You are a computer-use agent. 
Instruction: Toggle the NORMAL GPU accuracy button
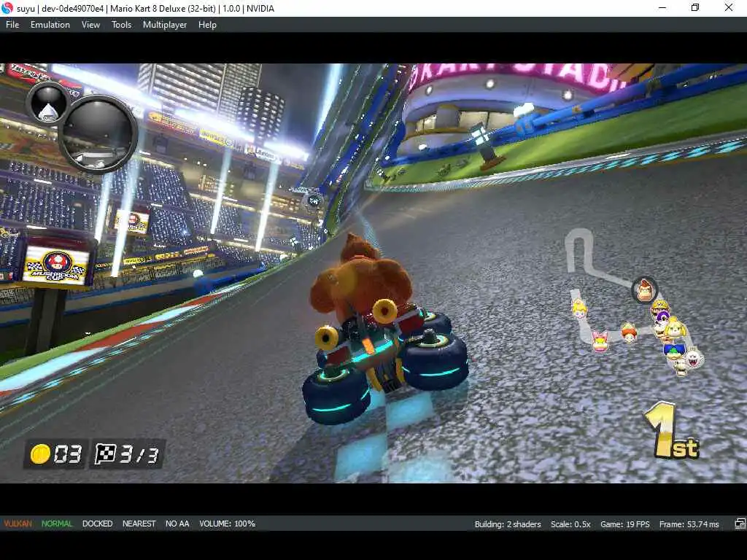tap(57, 524)
